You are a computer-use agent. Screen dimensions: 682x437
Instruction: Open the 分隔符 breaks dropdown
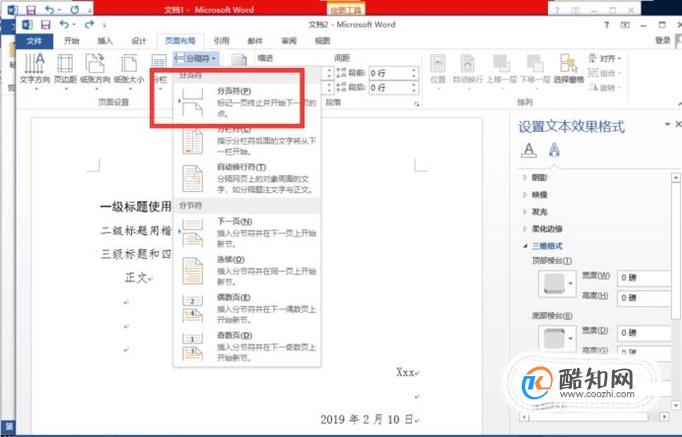(x=196, y=58)
